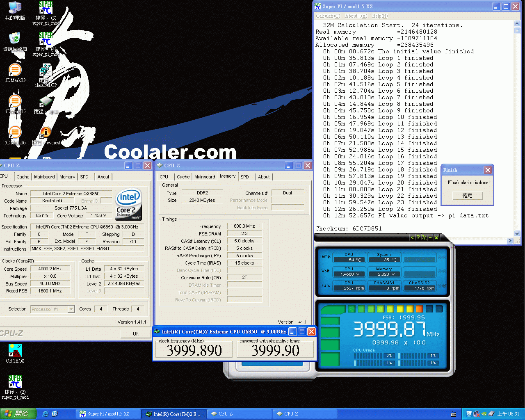
Task: Open the 開始 Start menu
Action: click(18, 414)
